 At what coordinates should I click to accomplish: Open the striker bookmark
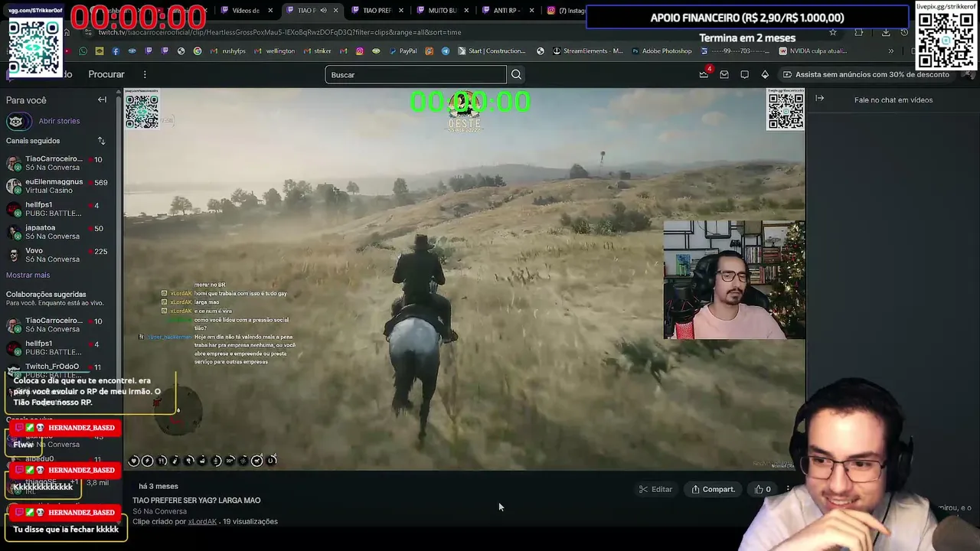tap(317, 51)
